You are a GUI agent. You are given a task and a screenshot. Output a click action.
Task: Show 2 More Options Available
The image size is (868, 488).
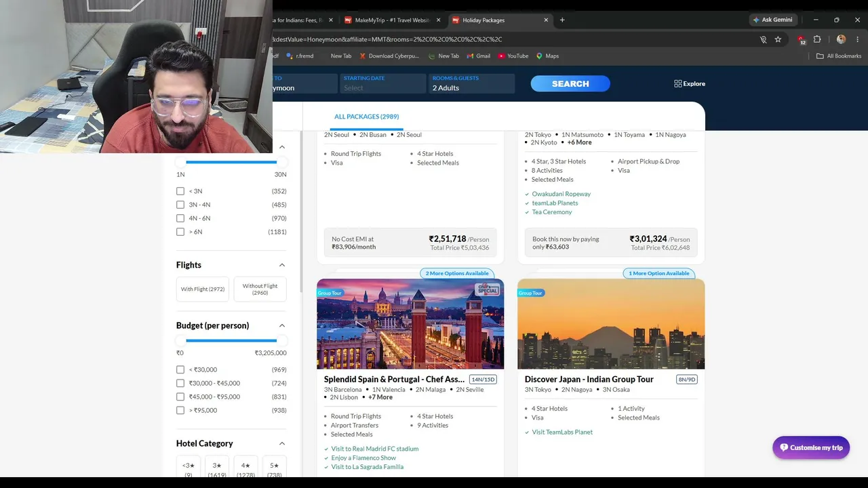click(457, 273)
